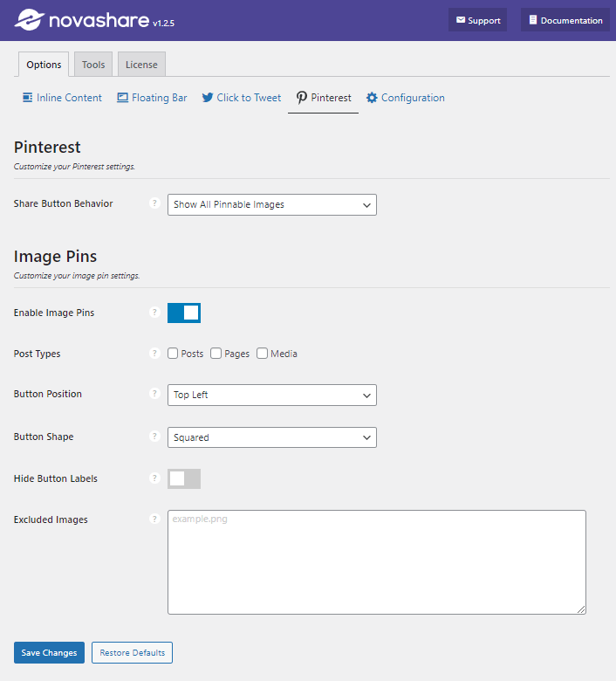Click the Image Pins section heading
The width and height of the screenshot is (616, 681).
click(x=55, y=256)
